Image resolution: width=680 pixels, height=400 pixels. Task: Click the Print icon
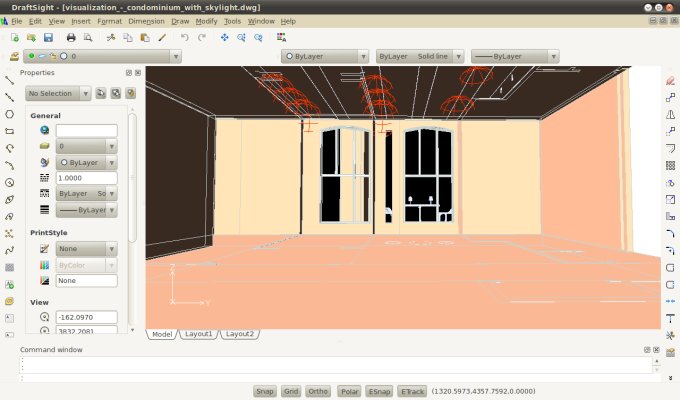coord(71,38)
